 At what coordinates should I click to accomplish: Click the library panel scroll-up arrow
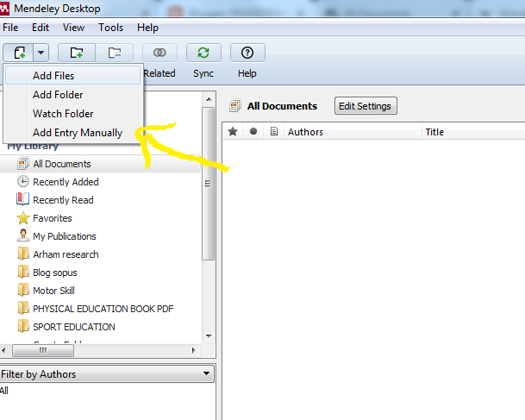209,99
